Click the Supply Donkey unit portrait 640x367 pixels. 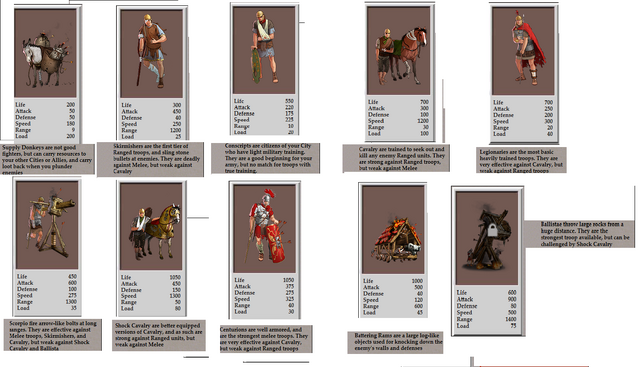tap(45, 53)
